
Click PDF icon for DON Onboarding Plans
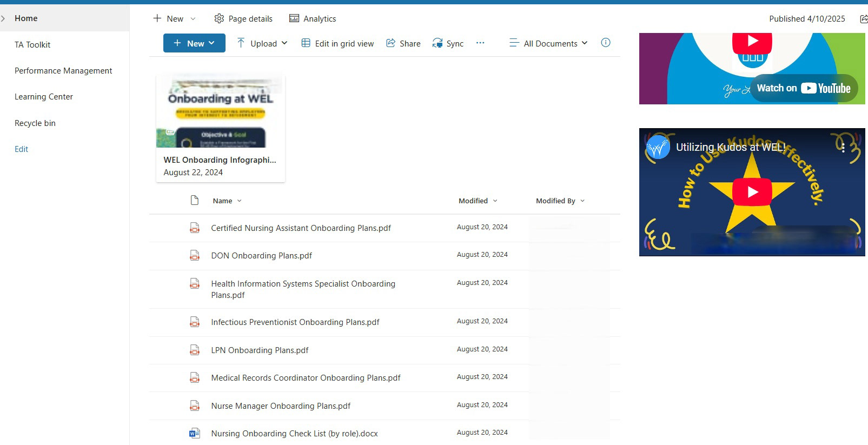click(x=195, y=255)
